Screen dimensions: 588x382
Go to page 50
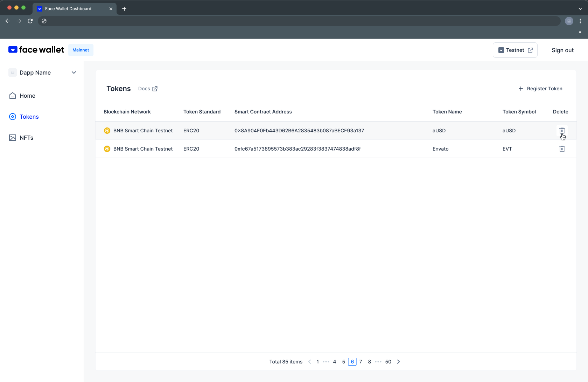tap(388, 362)
